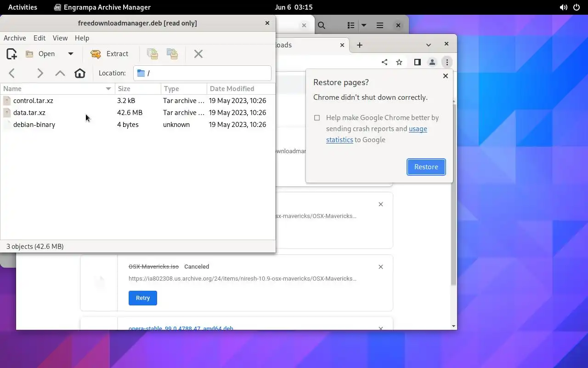Go up one level with the up arrow

pos(60,73)
